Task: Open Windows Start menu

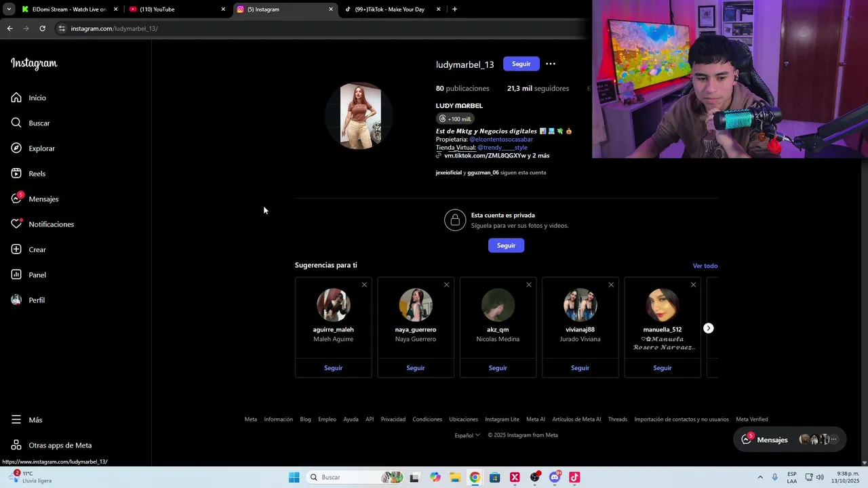Action: pyautogui.click(x=294, y=477)
